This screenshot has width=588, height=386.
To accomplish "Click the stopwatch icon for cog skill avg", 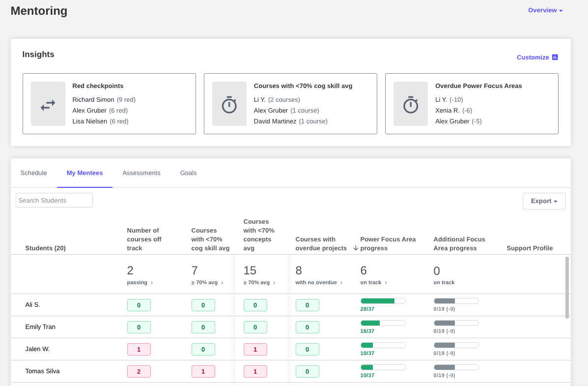I will point(229,104).
